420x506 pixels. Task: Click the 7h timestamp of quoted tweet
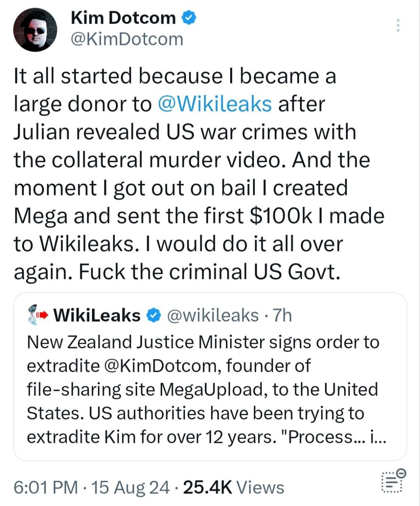coord(282,315)
